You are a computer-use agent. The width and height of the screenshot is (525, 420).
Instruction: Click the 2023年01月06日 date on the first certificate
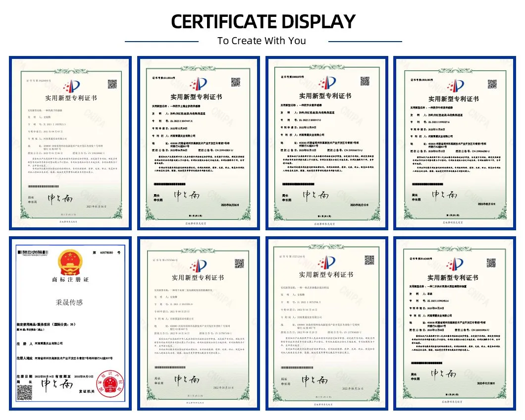95,206
